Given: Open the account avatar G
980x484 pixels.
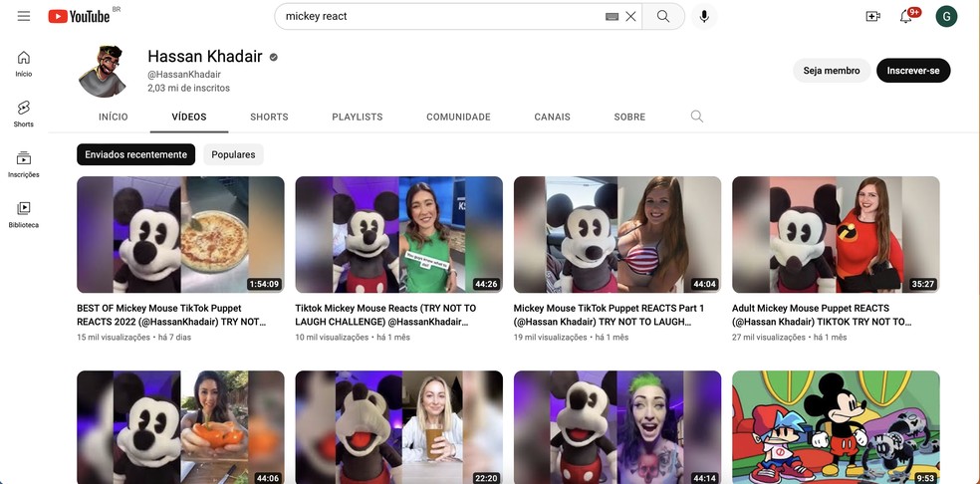Looking at the screenshot, I should tap(946, 16).
